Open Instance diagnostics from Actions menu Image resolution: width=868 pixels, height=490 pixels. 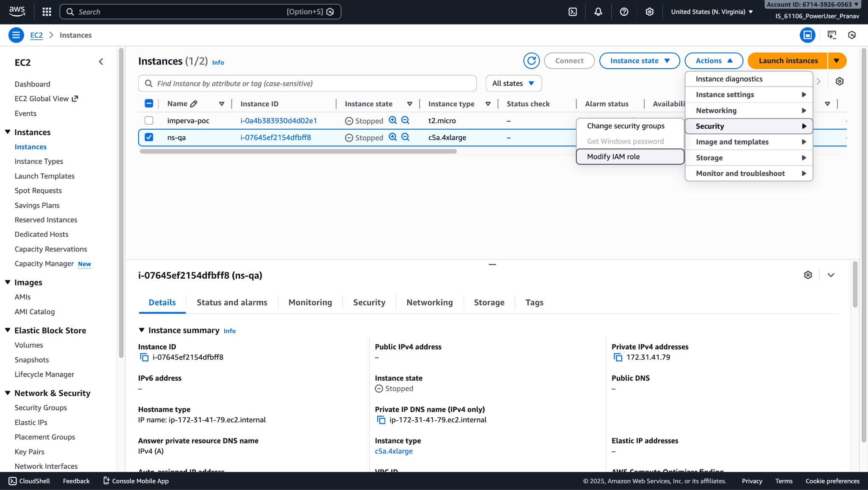(748, 79)
